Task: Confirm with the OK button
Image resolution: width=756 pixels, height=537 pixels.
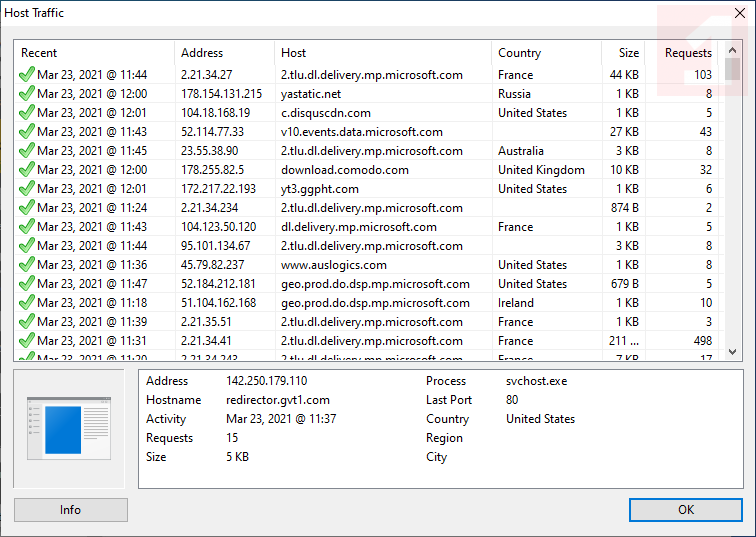Action: pyautogui.click(x=685, y=510)
